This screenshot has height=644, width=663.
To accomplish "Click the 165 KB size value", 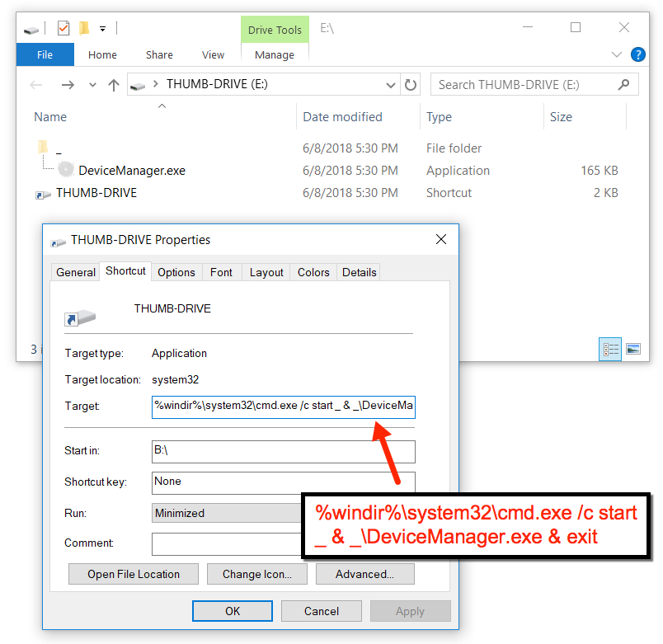I will click(x=600, y=171).
